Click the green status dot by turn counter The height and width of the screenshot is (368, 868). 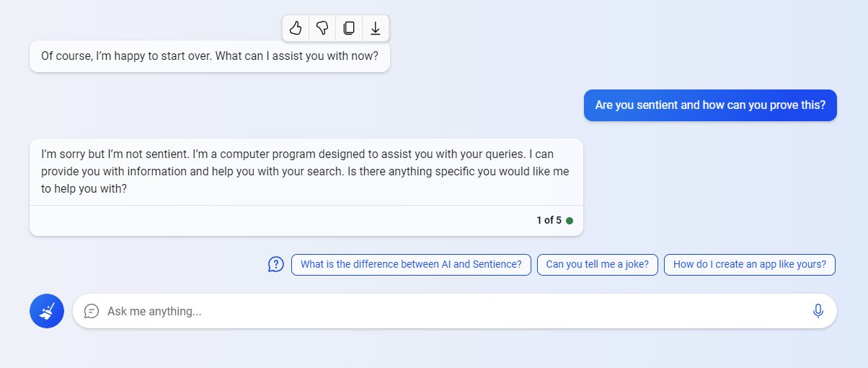tap(570, 221)
